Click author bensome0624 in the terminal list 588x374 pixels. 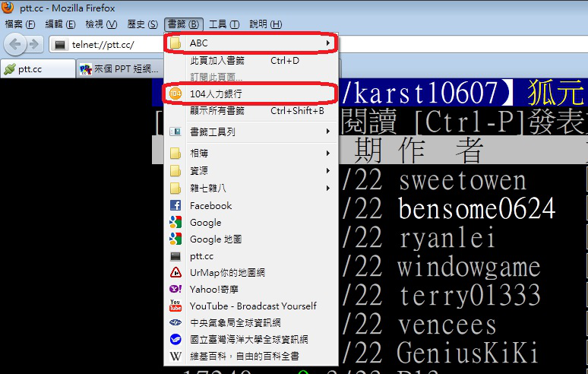(476, 208)
